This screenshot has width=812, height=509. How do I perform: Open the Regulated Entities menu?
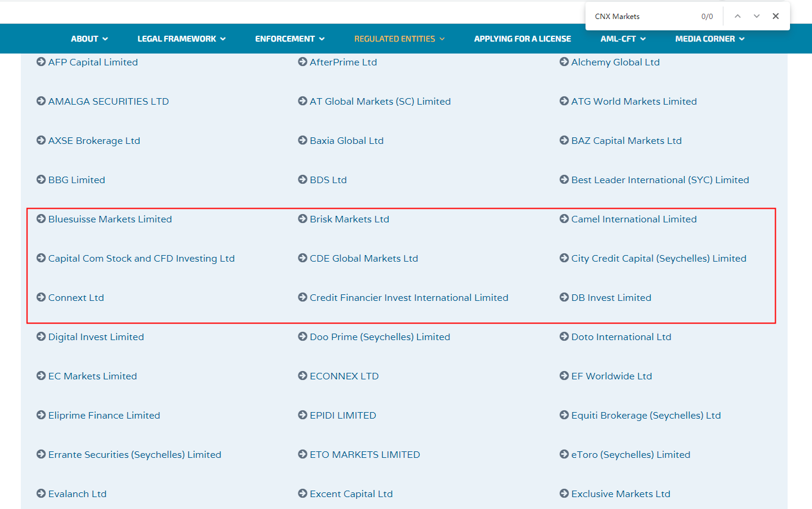pos(399,39)
